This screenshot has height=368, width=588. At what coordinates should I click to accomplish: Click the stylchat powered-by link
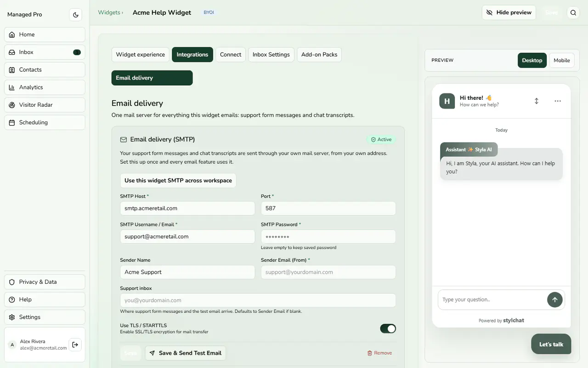[514, 320]
